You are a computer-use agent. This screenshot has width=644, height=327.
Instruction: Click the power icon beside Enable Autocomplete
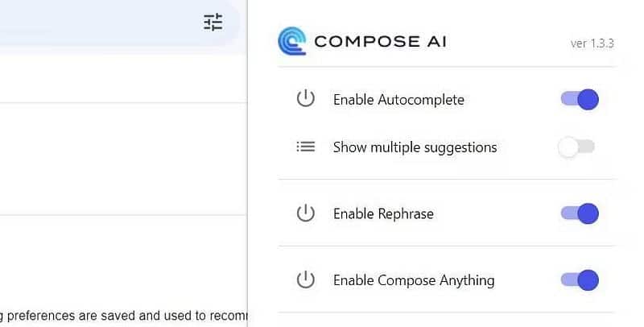click(305, 99)
